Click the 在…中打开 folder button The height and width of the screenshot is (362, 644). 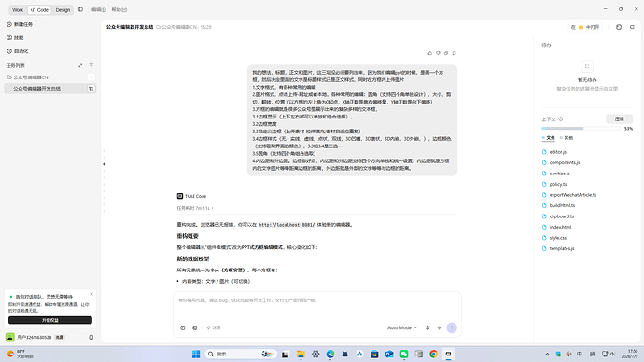(586, 27)
